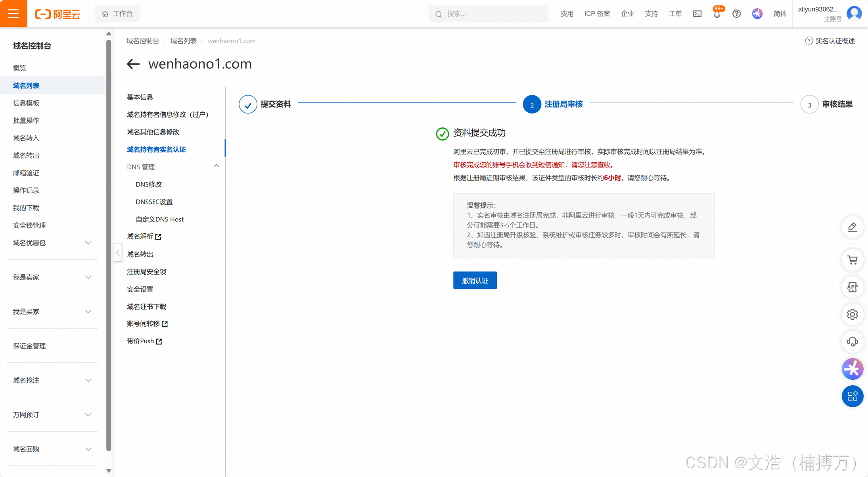Click the 撤销认证 button
The image size is (868, 477).
[x=475, y=281]
